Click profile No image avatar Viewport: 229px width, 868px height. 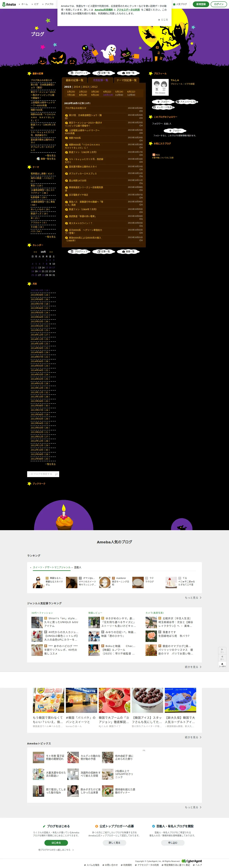160,87
